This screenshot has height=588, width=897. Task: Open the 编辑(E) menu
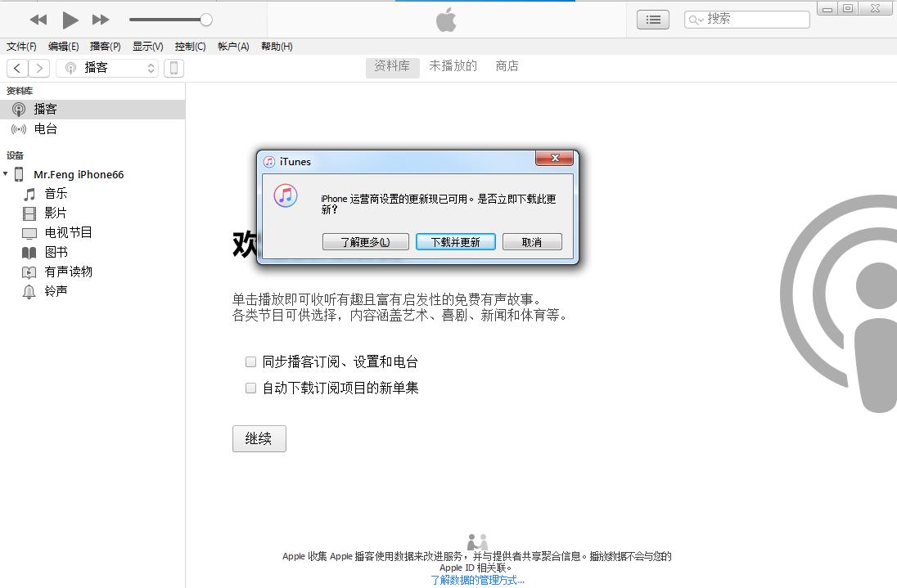point(64,47)
